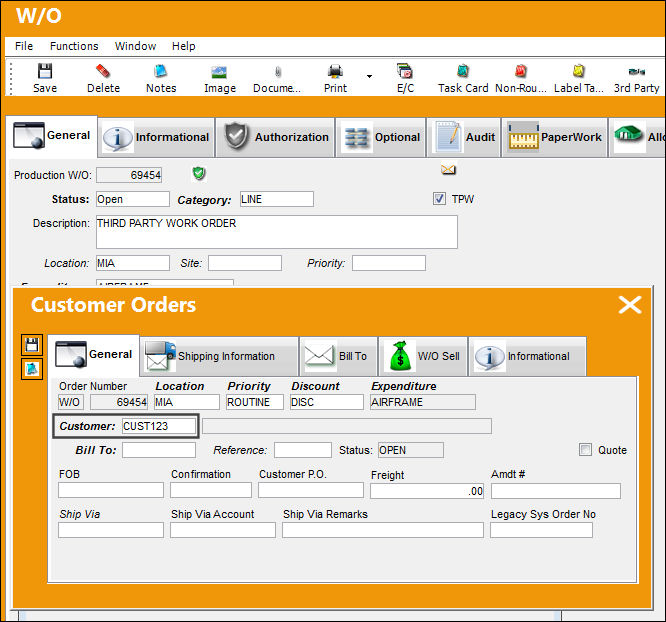Toggle the TPW checkbox
The image size is (666, 622).
coord(439,199)
